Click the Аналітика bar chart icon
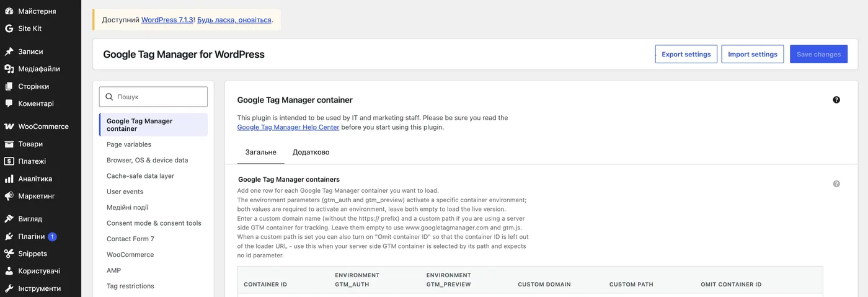868x297 pixels. coord(9,179)
